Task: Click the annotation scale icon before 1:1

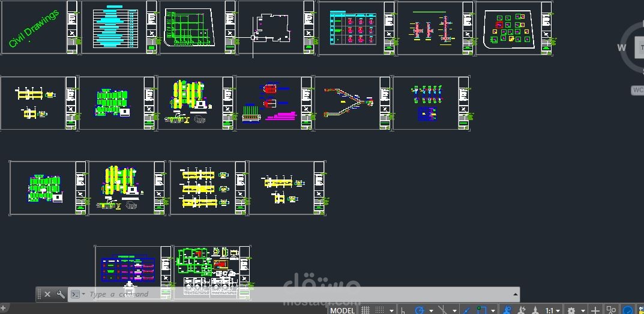Action: tap(535, 310)
